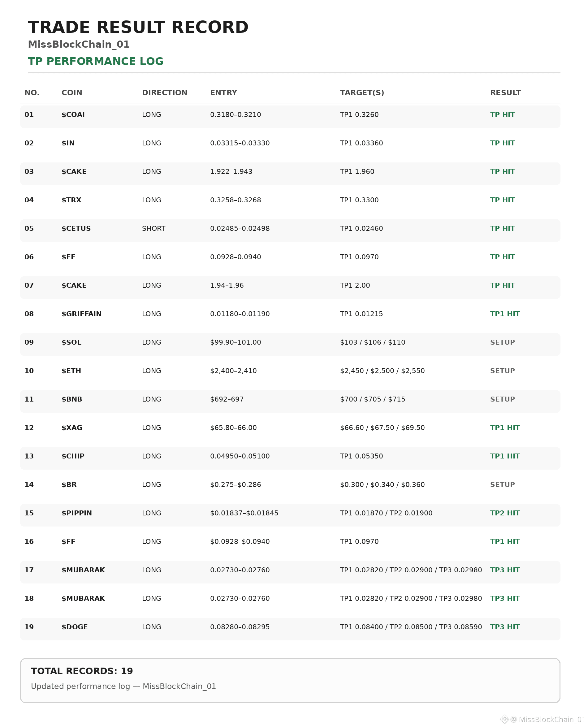Click the $BR SETUP status in row 14
The width and height of the screenshot is (588, 727).
point(502,484)
